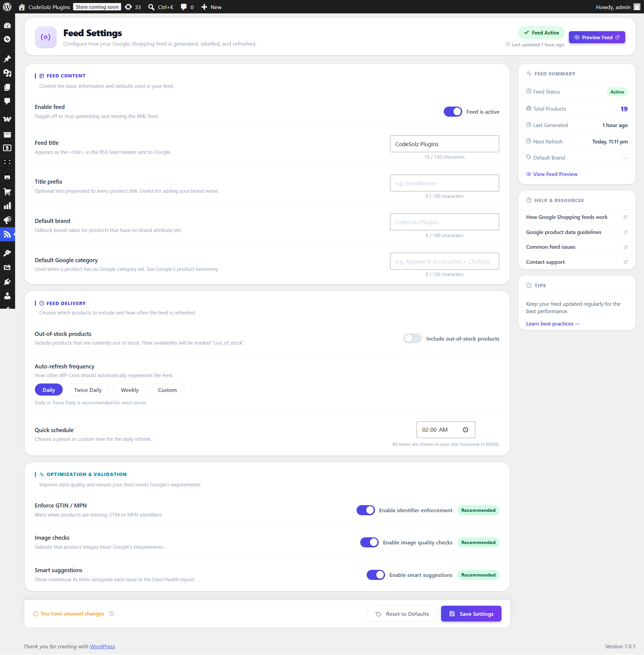
Task: Follow the Learn best practices link
Action: [x=553, y=323]
